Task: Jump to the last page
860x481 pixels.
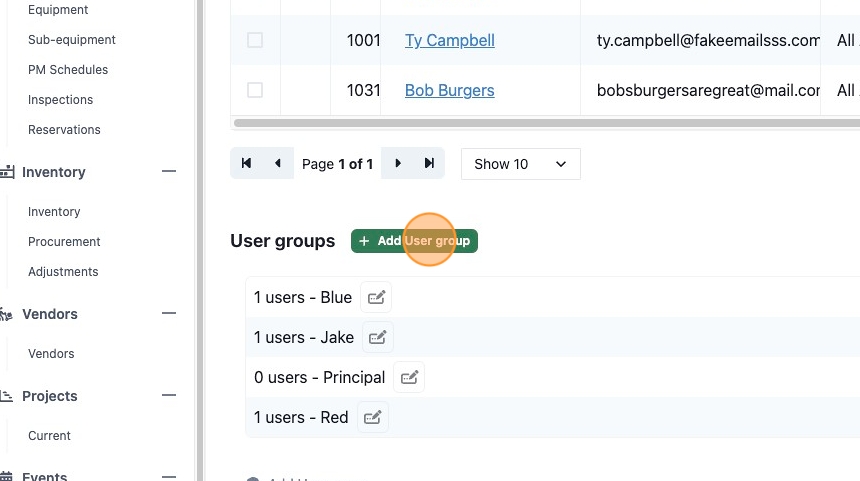Action: (x=429, y=163)
